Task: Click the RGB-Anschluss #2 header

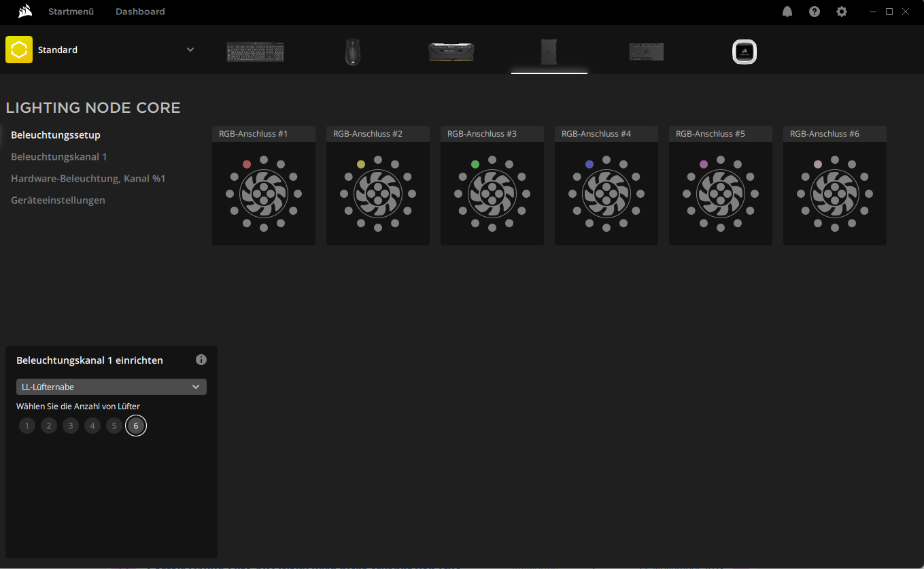Action: click(378, 134)
